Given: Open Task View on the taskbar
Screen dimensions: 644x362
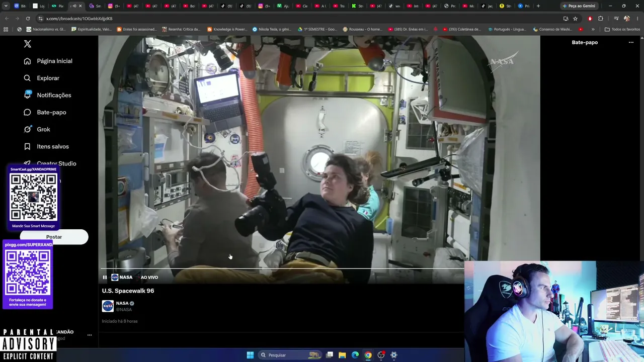Looking at the screenshot, I should [x=330, y=355].
